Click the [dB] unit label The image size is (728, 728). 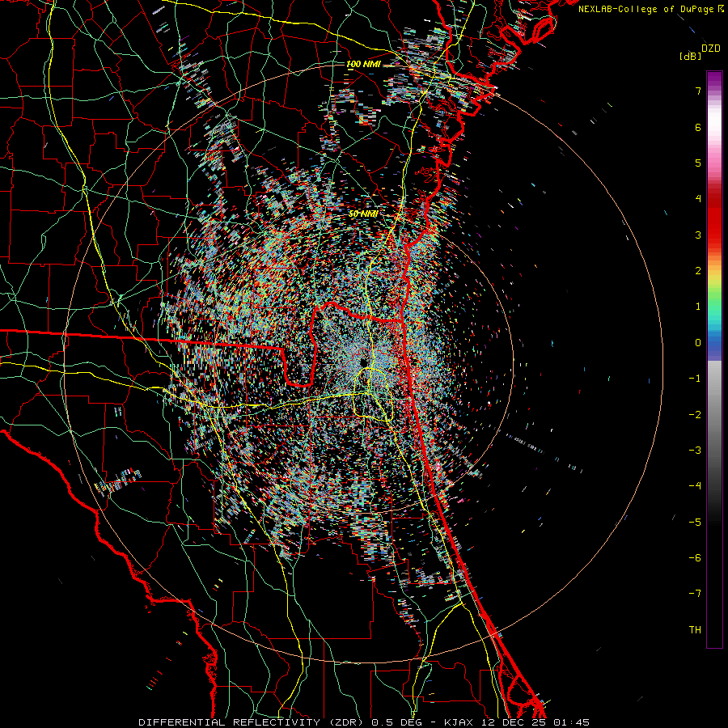(690, 56)
